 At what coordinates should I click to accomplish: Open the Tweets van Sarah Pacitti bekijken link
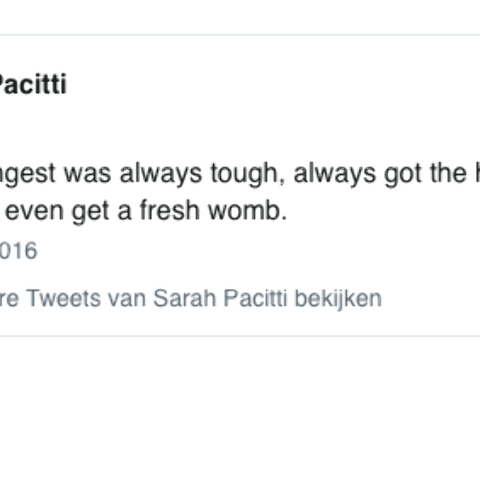[x=191, y=298]
